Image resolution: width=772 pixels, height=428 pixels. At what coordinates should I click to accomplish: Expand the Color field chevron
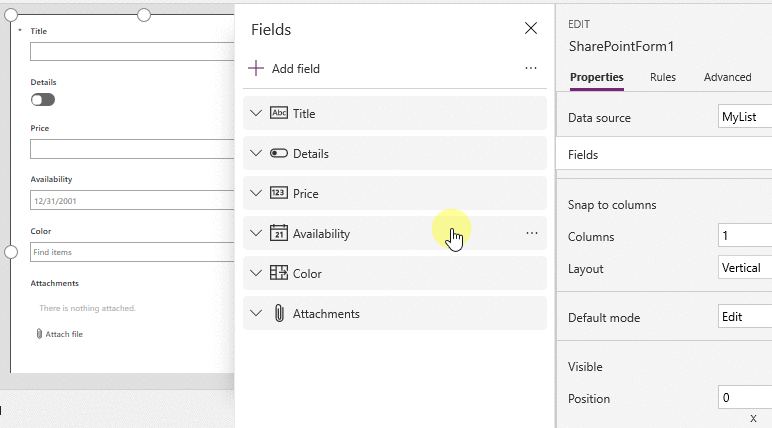[256, 273]
